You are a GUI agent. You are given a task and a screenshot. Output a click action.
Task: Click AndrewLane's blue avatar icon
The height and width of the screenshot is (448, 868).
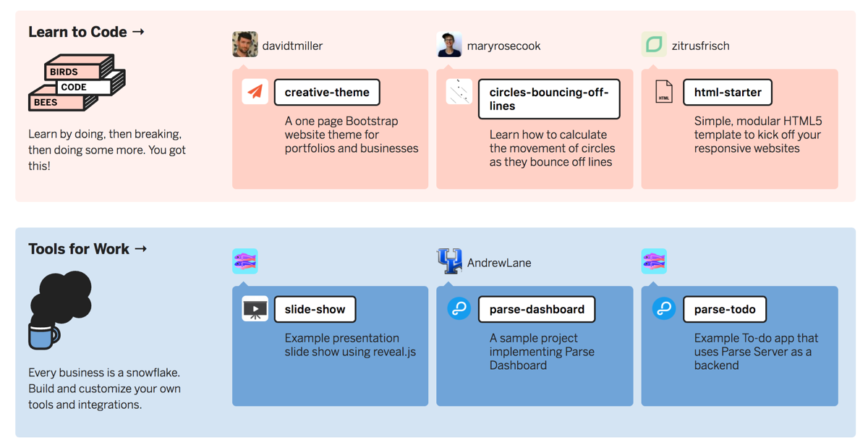(450, 261)
